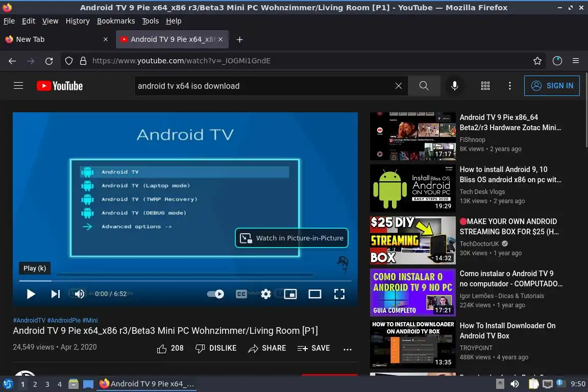Click the DISLIKE button
This screenshot has height=392, width=588.
coord(216,349)
